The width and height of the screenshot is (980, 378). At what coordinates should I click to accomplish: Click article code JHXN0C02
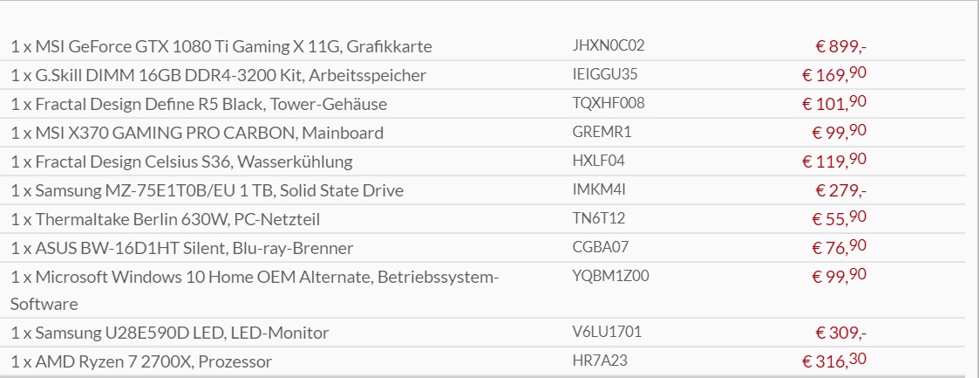click(x=608, y=45)
